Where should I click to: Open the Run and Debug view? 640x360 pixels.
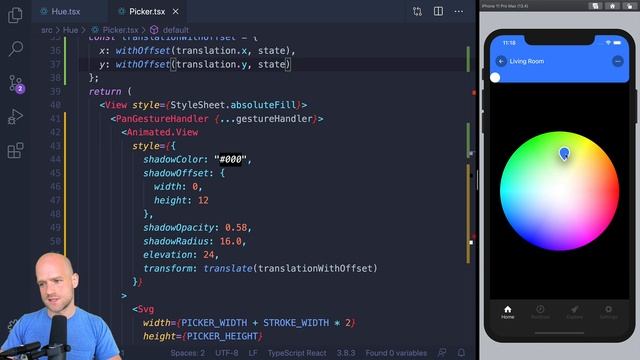coord(15,117)
